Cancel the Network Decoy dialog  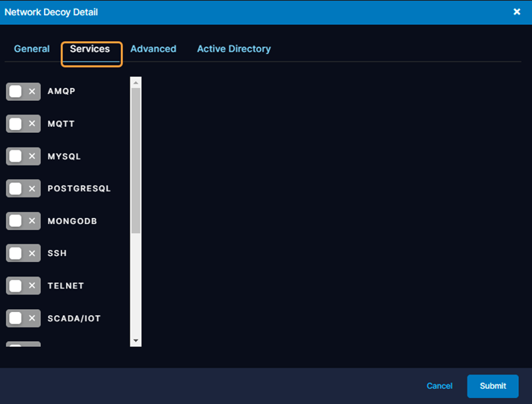click(439, 386)
